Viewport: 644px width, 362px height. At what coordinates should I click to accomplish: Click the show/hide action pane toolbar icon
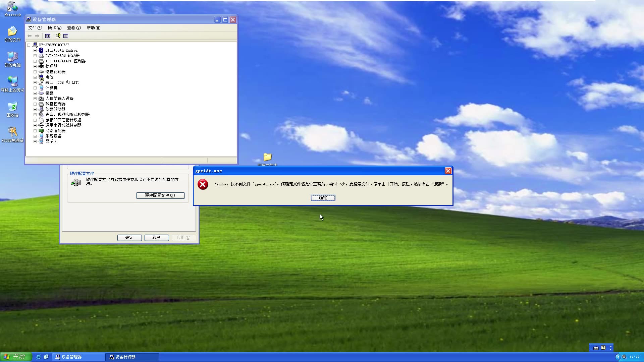click(x=66, y=36)
